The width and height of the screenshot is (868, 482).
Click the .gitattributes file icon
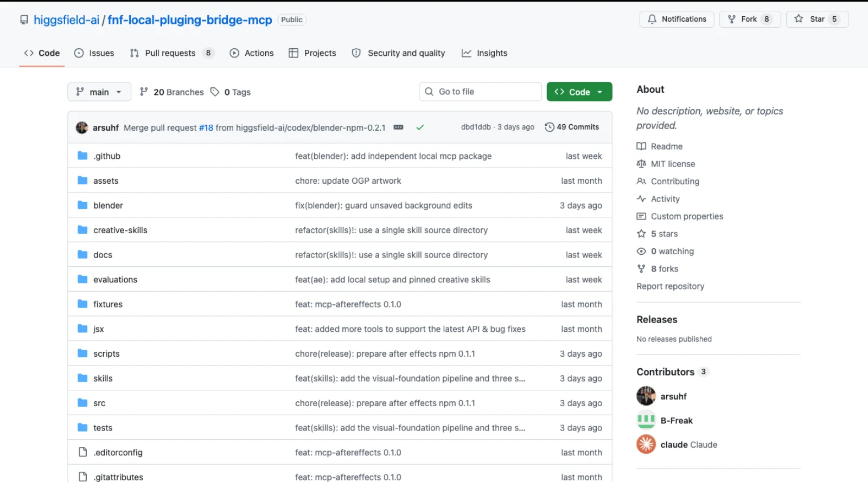[x=82, y=477]
